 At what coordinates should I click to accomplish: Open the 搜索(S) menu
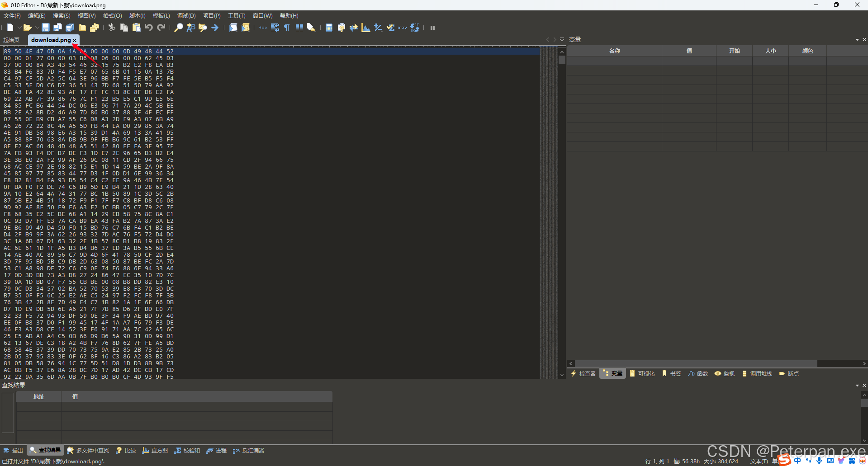coord(62,16)
